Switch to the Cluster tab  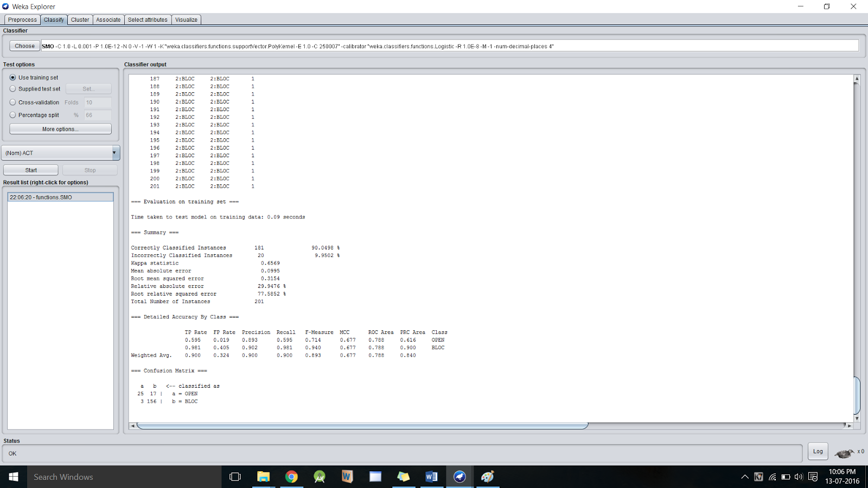(x=80, y=20)
